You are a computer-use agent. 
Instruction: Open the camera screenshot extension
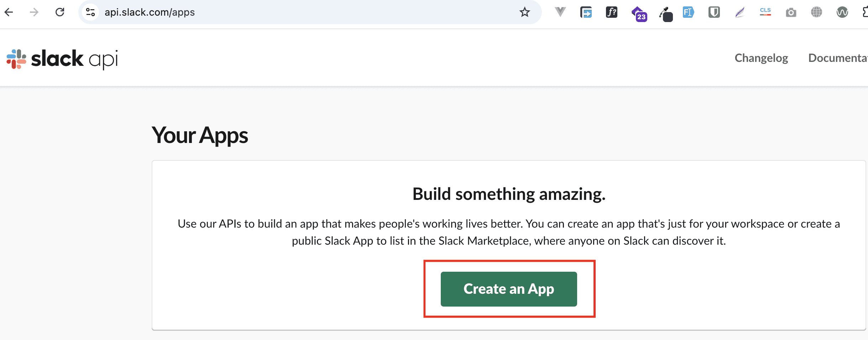pos(791,13)
